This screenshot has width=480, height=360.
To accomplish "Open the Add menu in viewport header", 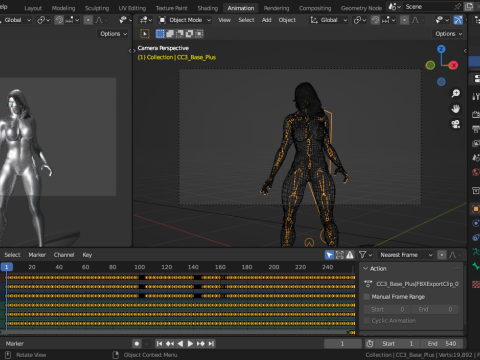I will pos(266,20).
